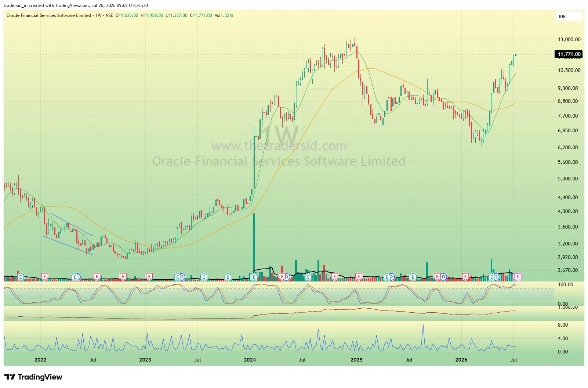This screenshot has height=388, width=588.
Task: Click the 100.00 oscillator scale label
Action: coord(566,284)
